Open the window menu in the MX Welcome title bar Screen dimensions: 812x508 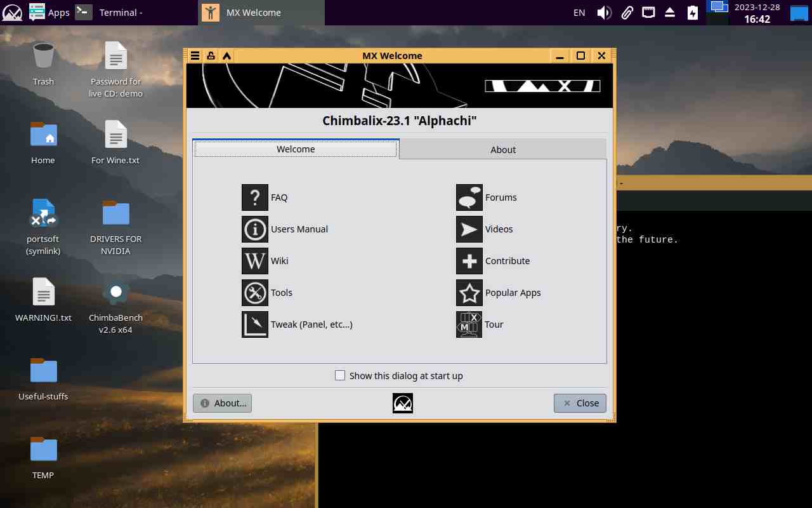[x=195, y=56]
